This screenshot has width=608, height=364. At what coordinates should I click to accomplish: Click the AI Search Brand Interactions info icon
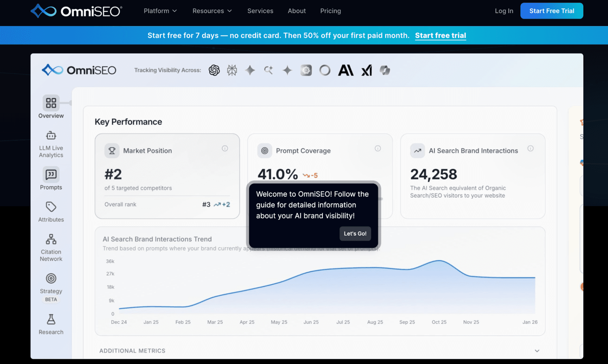coord(530,148)
